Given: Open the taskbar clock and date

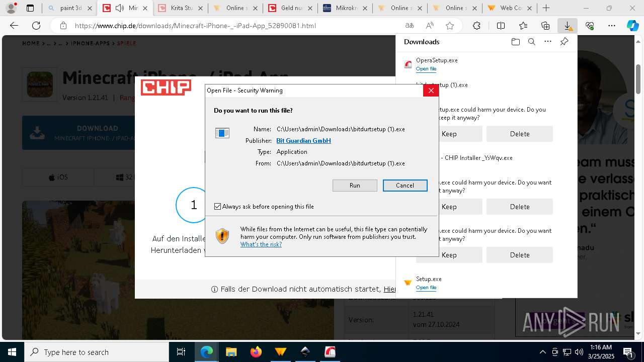Looking at the screenshot, I should point(601,352).
